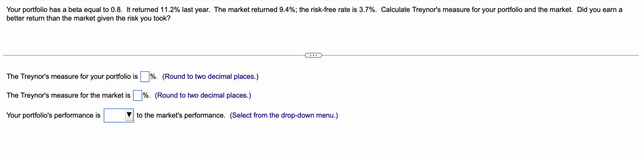Click the drop-down arrow triangle
This screenshot has height=160, width=644.
129,115
